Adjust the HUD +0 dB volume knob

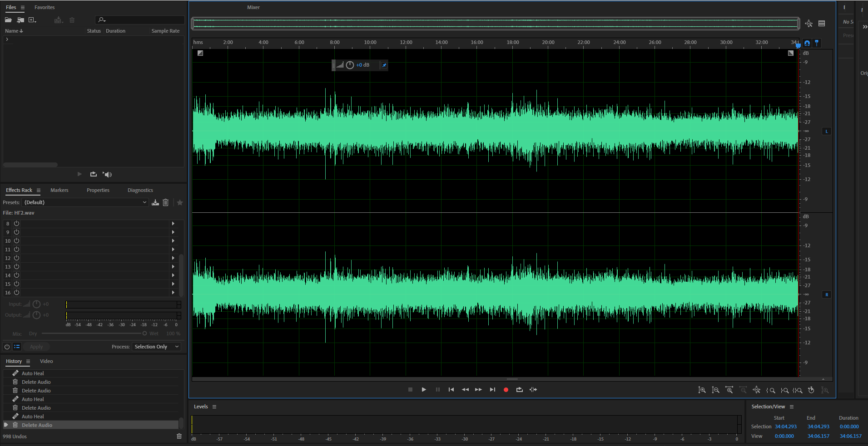point(350,65)
